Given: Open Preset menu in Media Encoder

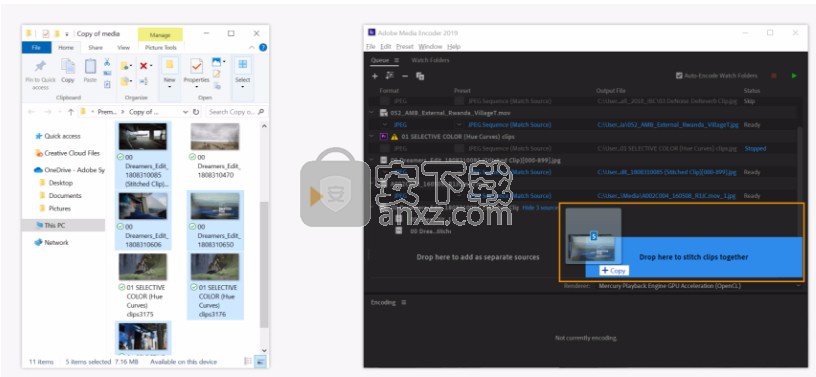Looking at the screenshot, I should [x=405, y=47].
